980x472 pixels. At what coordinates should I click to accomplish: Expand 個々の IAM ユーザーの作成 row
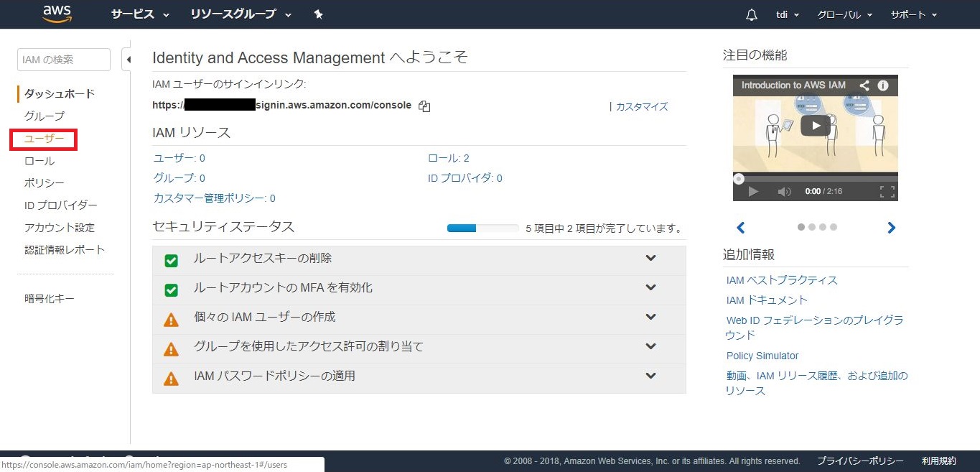tap(650, 318)
